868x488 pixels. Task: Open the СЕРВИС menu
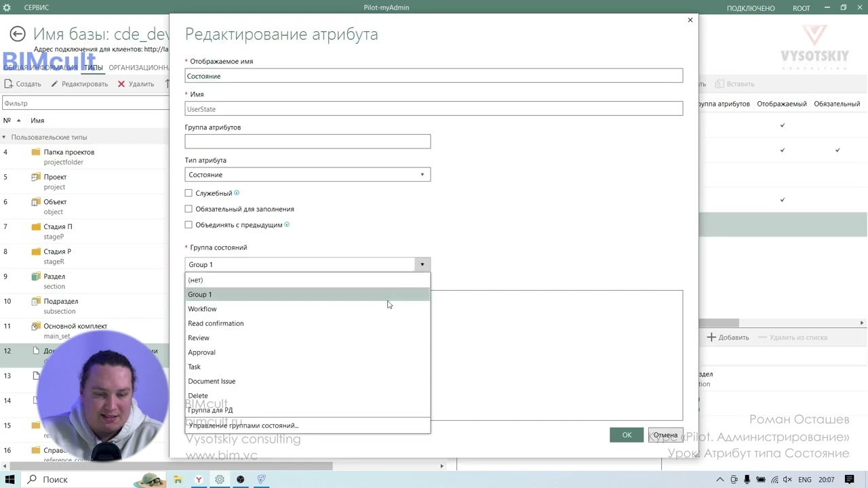click(36, 7)
